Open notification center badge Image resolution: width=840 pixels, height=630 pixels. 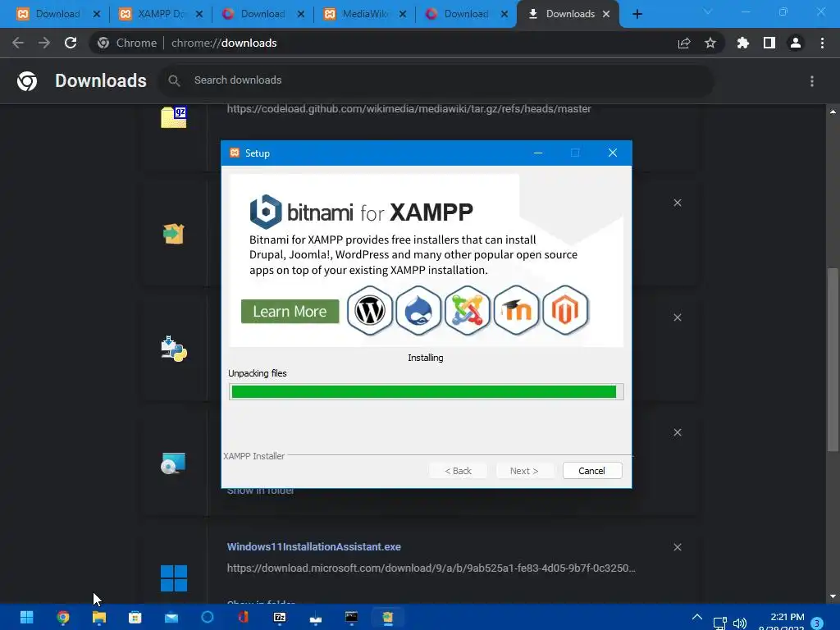click(x=817, y=623)
